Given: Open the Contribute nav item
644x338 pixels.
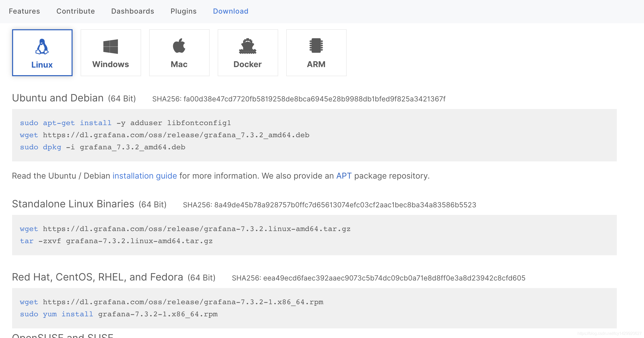Looking at the screenshot, I should click(76, 11).
